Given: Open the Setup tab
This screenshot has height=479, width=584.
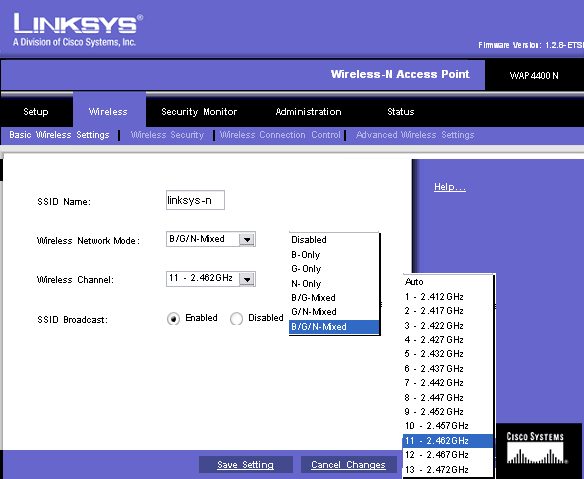Looking at the screenshot, I should coord(36,112).
